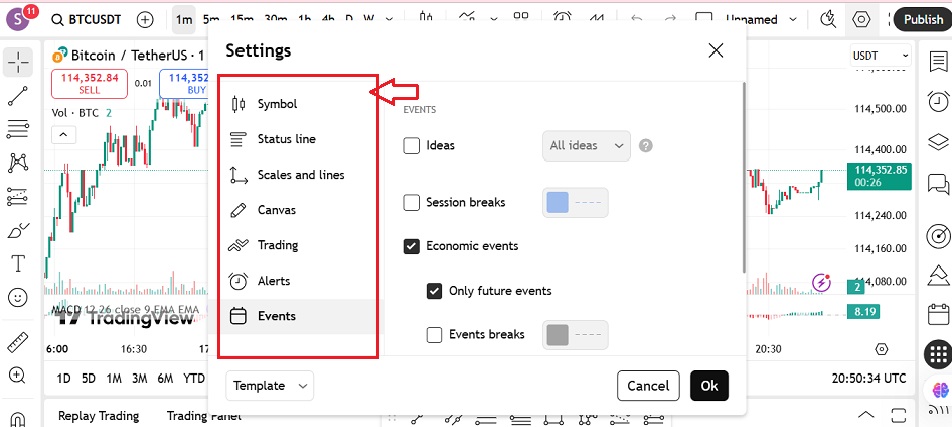952x427 pixels.
Task: Click the Session breaks color swatch
Action: click(x=574, y=203)
